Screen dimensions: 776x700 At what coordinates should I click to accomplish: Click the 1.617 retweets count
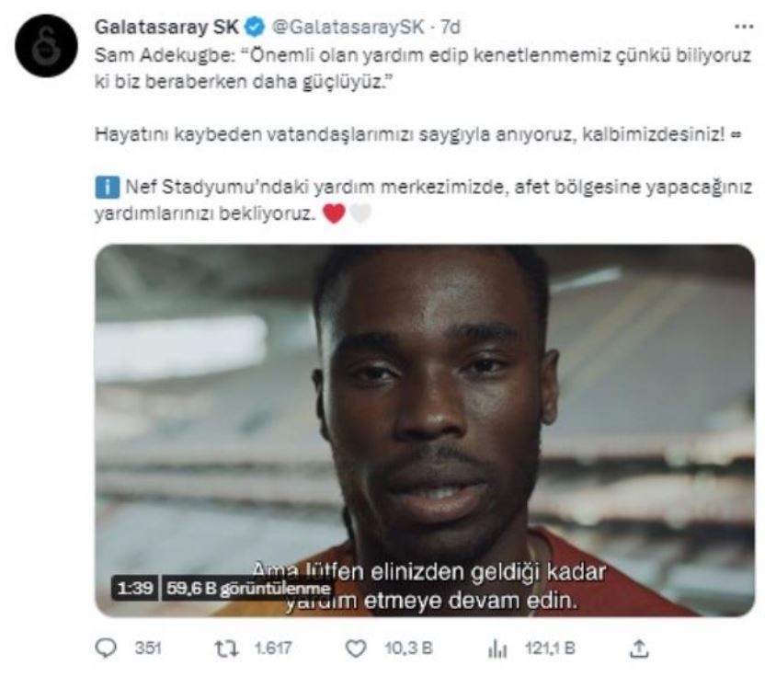(x=273, y=648)
